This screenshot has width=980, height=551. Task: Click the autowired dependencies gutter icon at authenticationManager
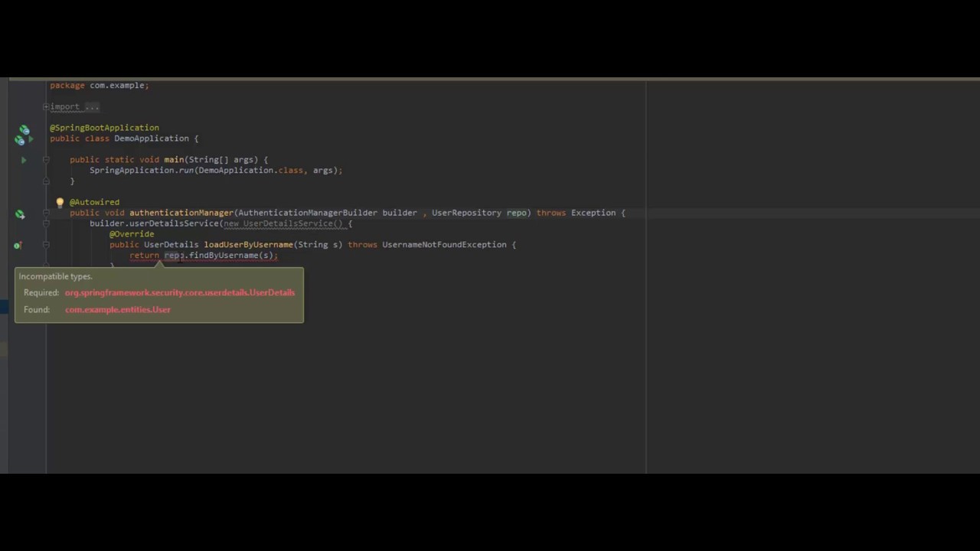point(20,214)
